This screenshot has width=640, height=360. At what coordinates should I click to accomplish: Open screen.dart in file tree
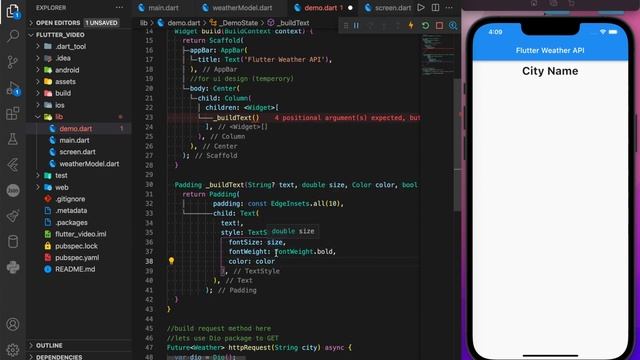point(78,152)
